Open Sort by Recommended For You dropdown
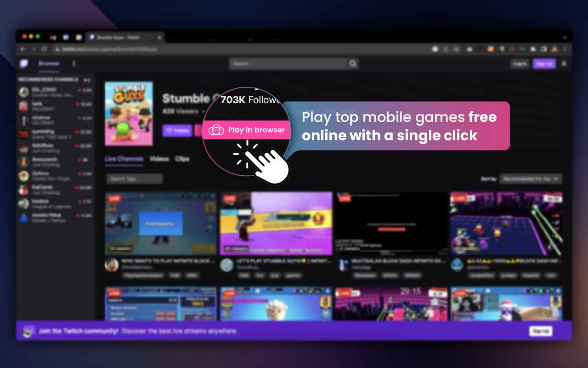Viewport: 588px width, 368px height. click(531, 178)
